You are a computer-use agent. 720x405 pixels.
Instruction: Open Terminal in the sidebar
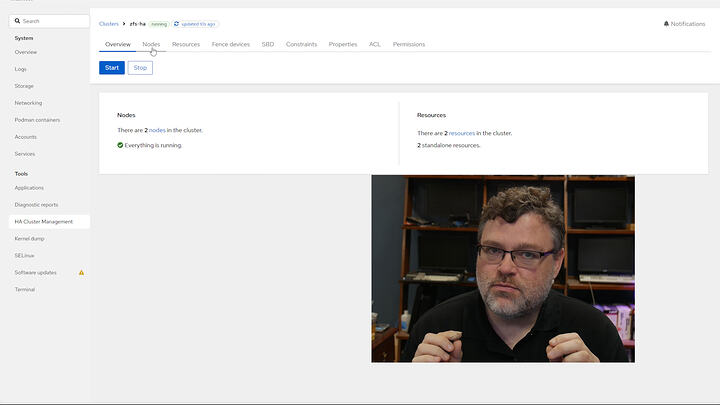click(x=24, y=289)
